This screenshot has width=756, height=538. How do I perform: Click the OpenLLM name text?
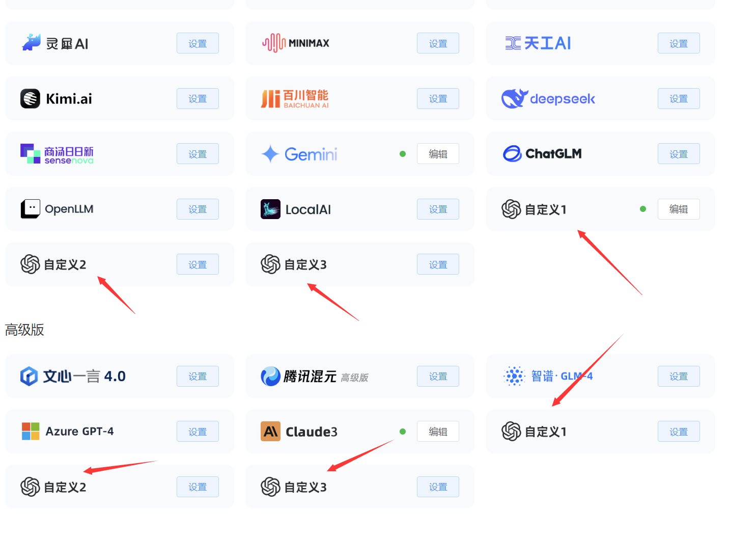click(x=69, y=209)
